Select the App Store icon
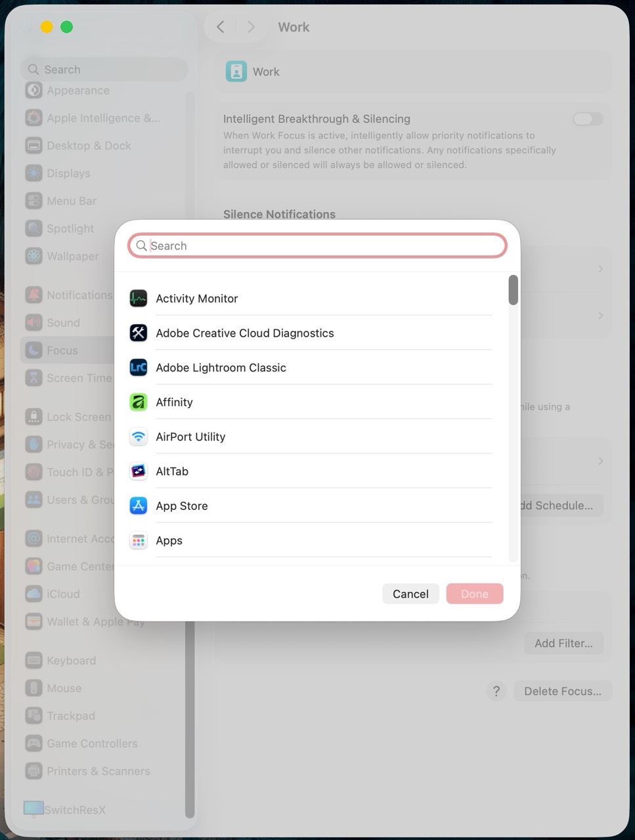The width and height of the screenshot is (635, 840). coord(139,506)
